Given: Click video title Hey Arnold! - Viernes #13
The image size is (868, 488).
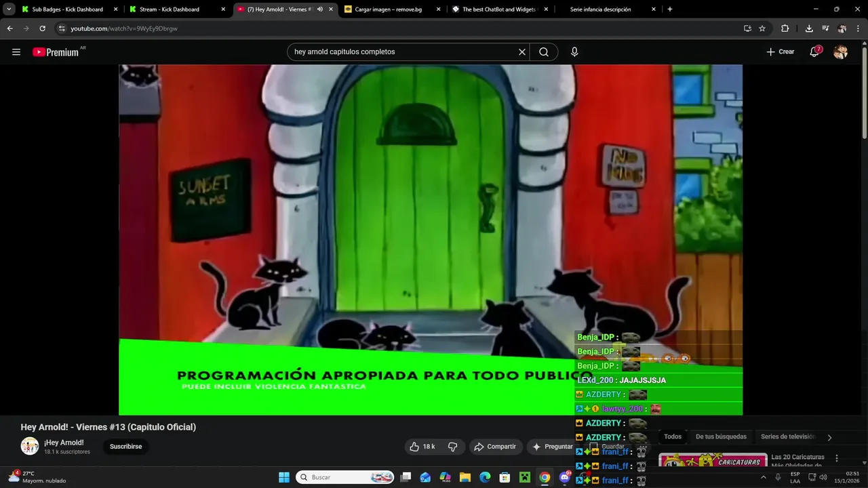Looking at the screenshot, I should (108, 427).
